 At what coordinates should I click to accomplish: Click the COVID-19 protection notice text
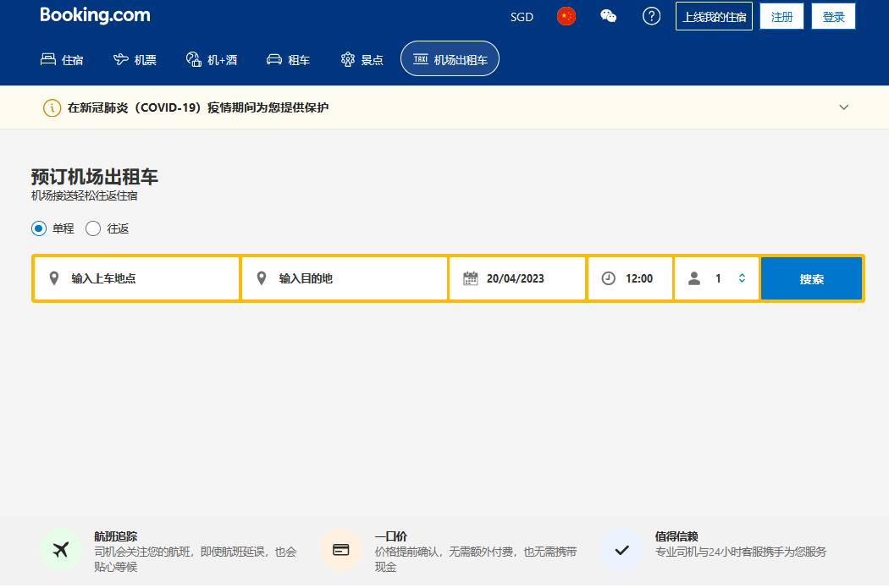pos(198,107)
